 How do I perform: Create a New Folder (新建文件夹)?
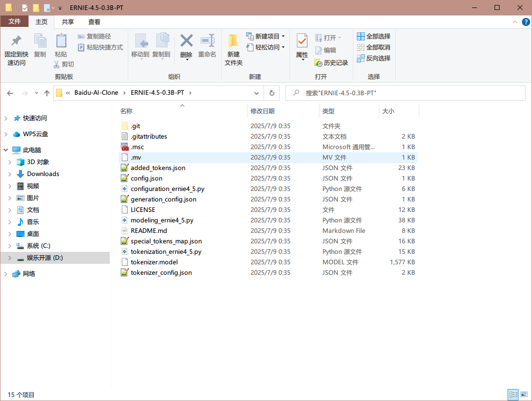pyautogui.click(x=234, y=50)
